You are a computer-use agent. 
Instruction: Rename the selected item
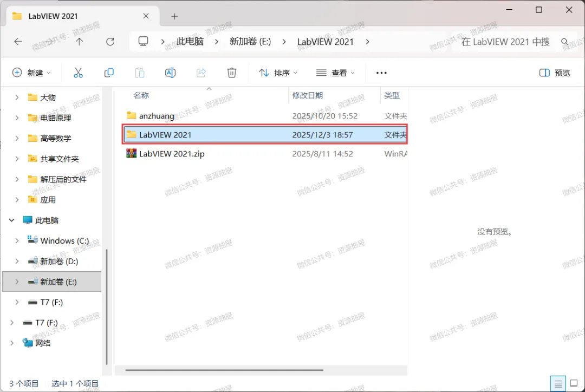pyautogui.click(x=170, y=73)
